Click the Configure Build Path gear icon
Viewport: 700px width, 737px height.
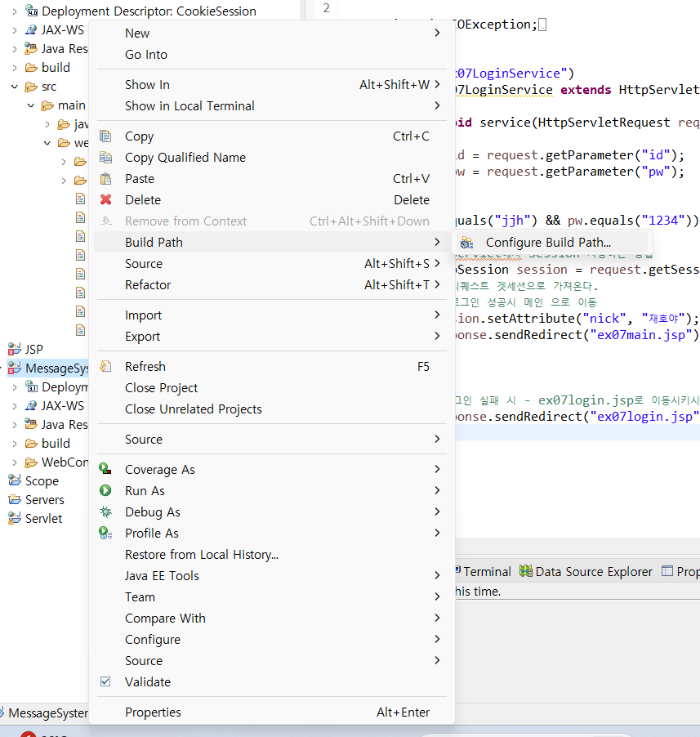tap(466, 243)
